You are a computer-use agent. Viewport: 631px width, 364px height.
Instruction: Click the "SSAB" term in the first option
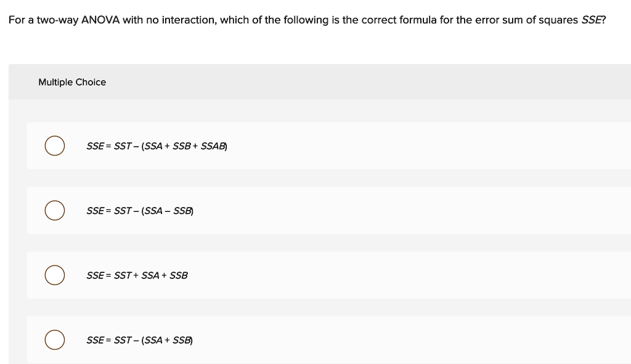pos(214,147)
